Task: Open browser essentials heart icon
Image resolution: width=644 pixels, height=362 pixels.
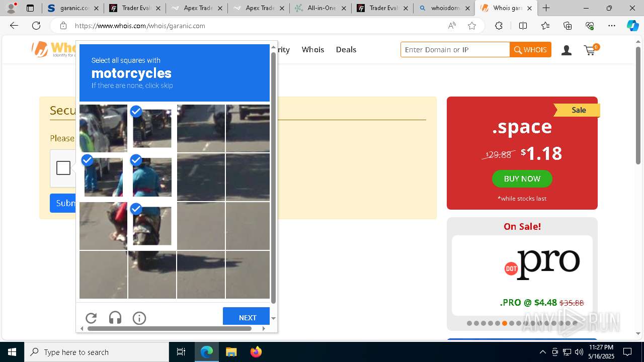Action: (x=590, y=26)
